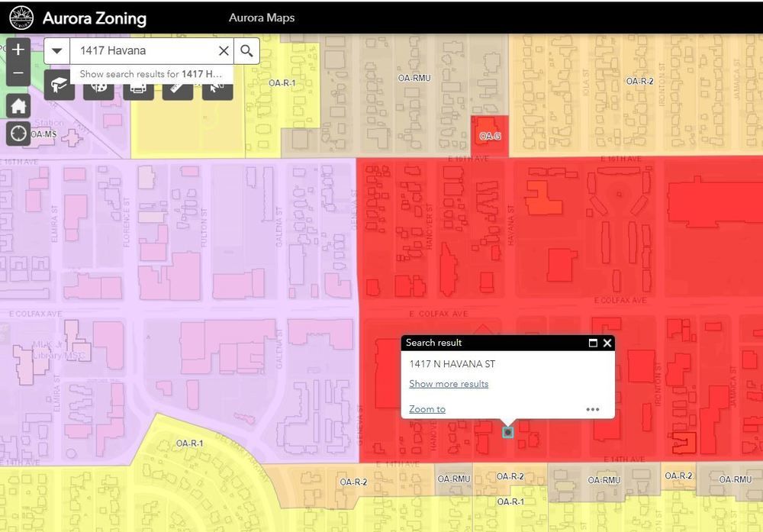This screenshot has height=532, width=763.
Task: Click Zoom to in the popup
Action: (x=427, y=409)
